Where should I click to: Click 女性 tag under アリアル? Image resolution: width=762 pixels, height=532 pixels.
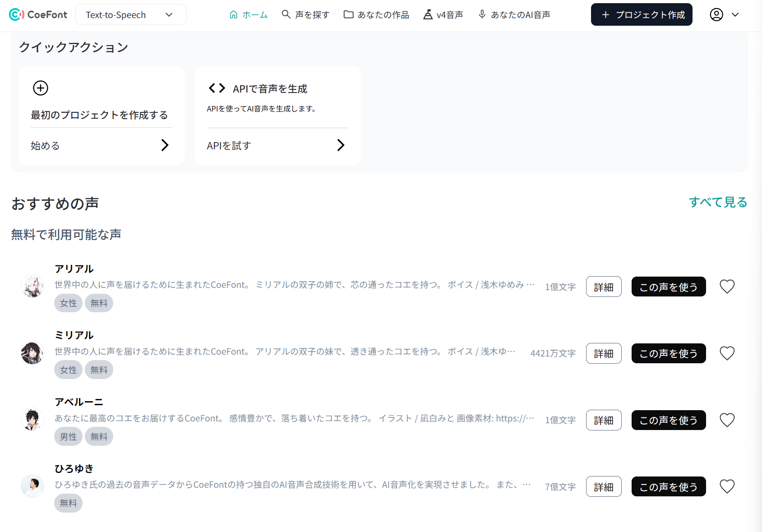point(68,303)
